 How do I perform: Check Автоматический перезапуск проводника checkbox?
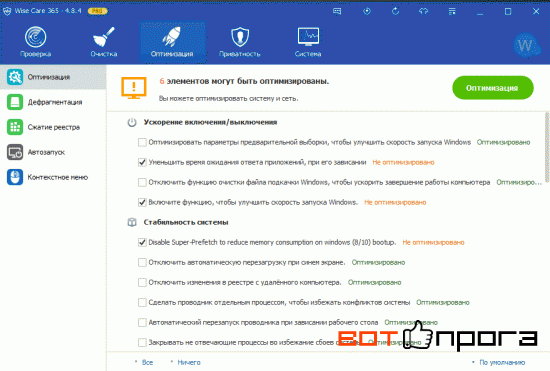[x=142, y=322]
